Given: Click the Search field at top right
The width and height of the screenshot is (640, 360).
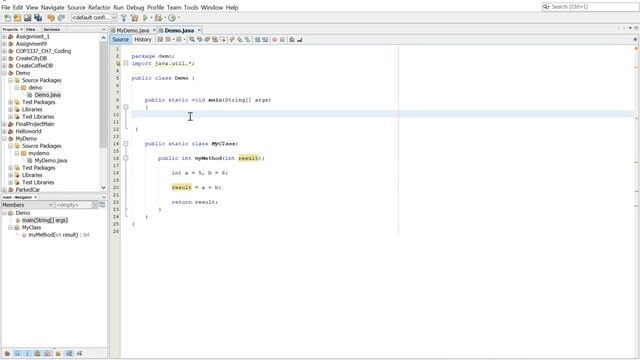Looking at the screenshot, I should (591, 7).
